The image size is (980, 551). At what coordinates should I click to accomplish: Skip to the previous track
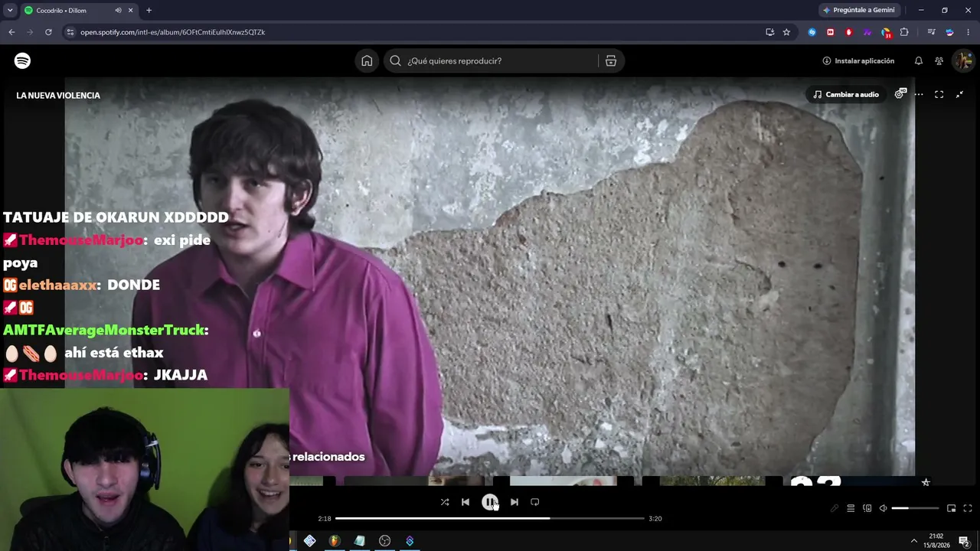(x=465, y=502)
